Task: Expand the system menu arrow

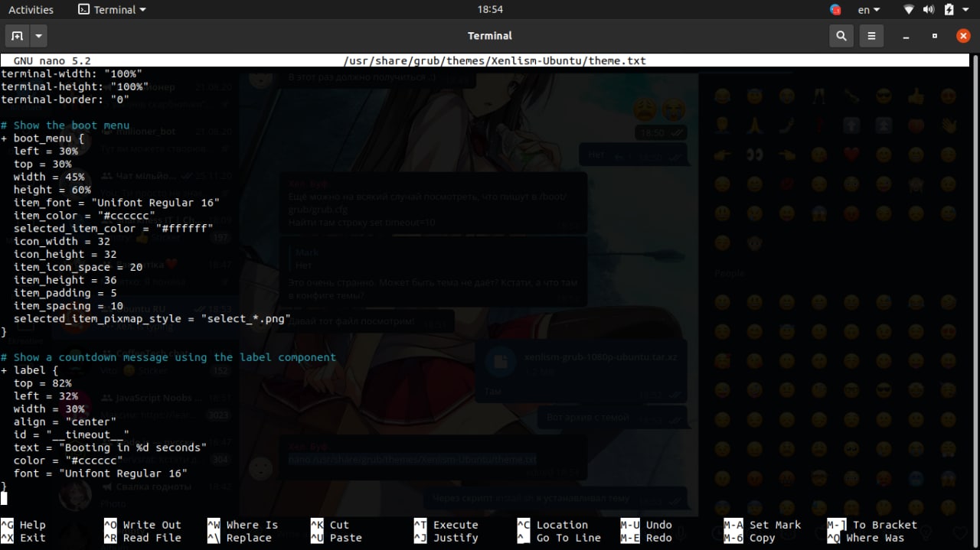Action: [x=967, y=10]
